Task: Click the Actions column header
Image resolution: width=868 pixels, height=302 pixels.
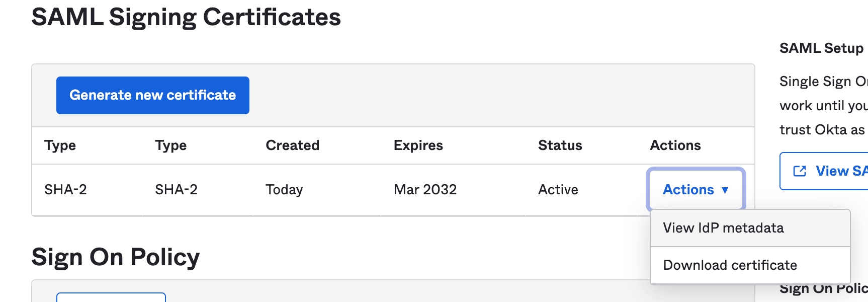Action: click(675, 145)
